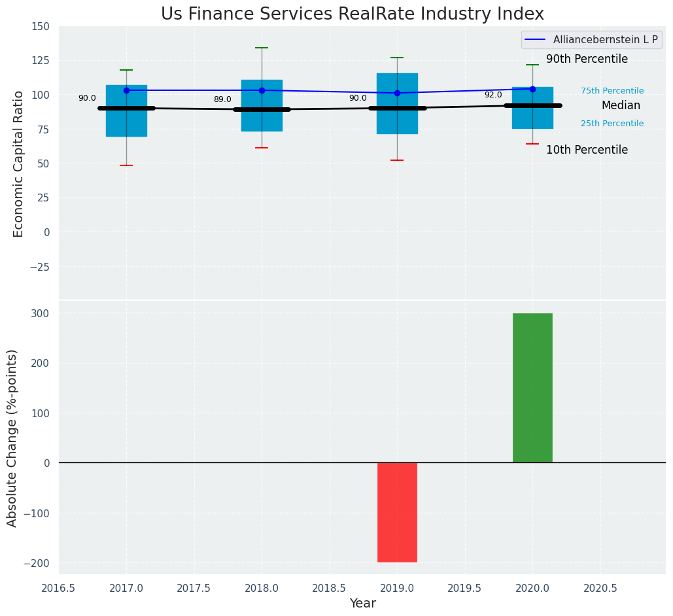Click the 89.0 median value label
673x616 pixels.
[222, 99]
